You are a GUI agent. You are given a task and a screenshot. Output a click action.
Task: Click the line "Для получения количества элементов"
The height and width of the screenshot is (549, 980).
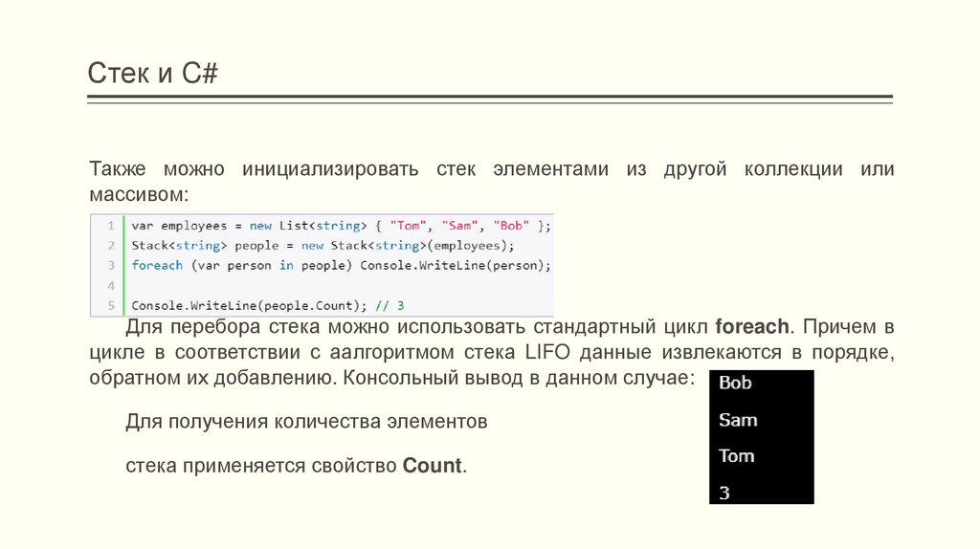click(x=306, y=422)
